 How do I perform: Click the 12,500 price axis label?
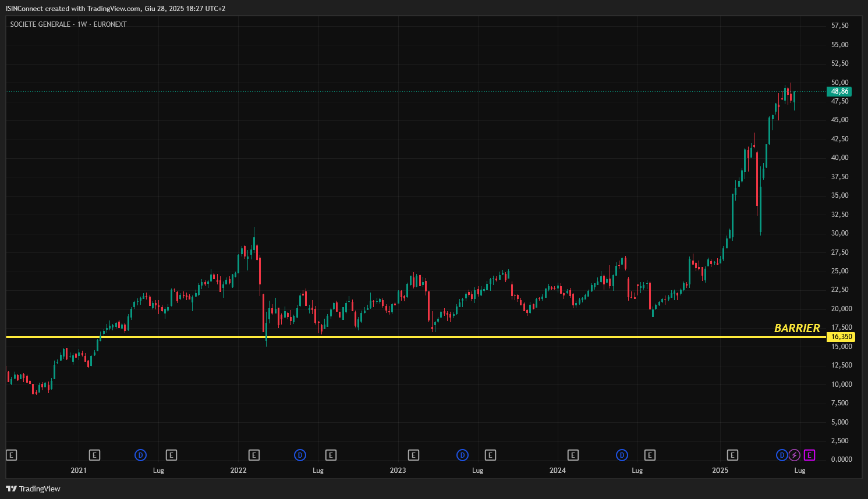841,365
